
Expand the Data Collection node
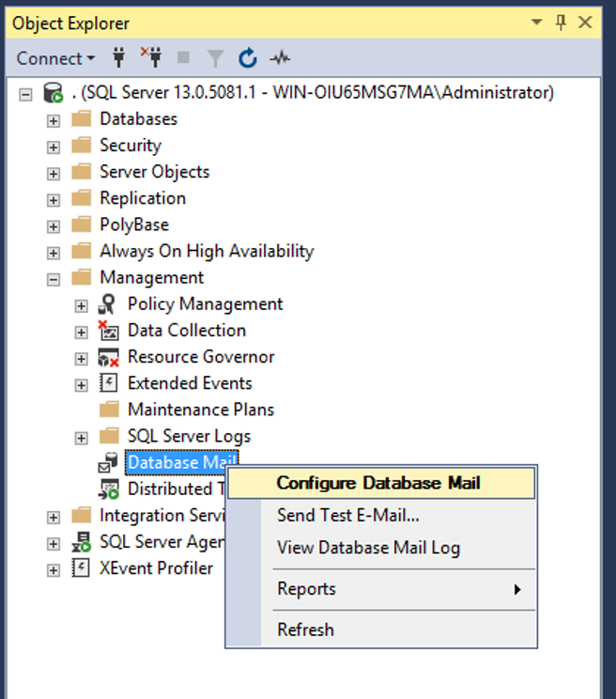coord(81,332)
